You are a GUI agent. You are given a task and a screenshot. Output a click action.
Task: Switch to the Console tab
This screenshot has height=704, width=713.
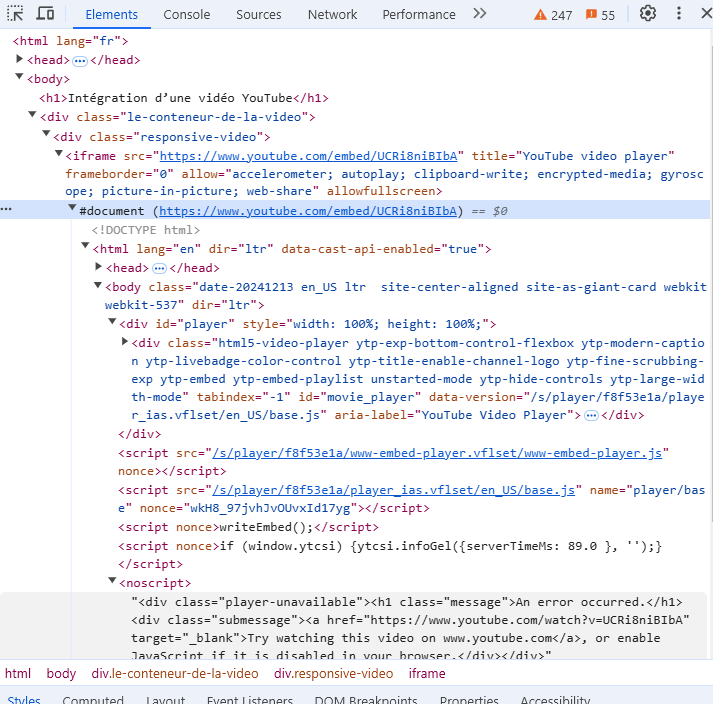[x=187, y=14]
